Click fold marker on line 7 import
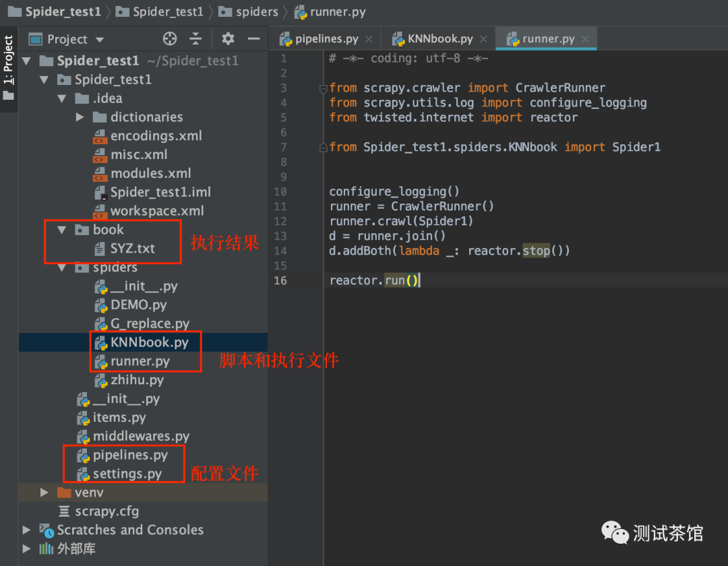728x566 pixels. (323, 148)
